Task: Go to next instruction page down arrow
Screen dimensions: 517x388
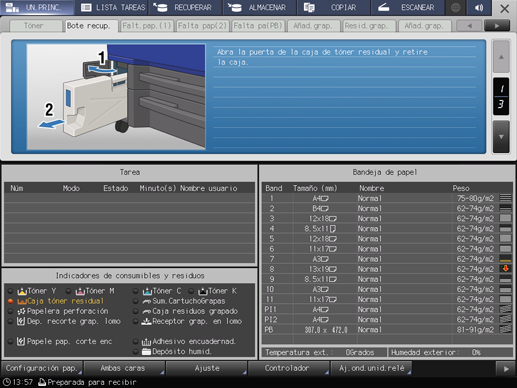Action: click(x=501, y=137)
